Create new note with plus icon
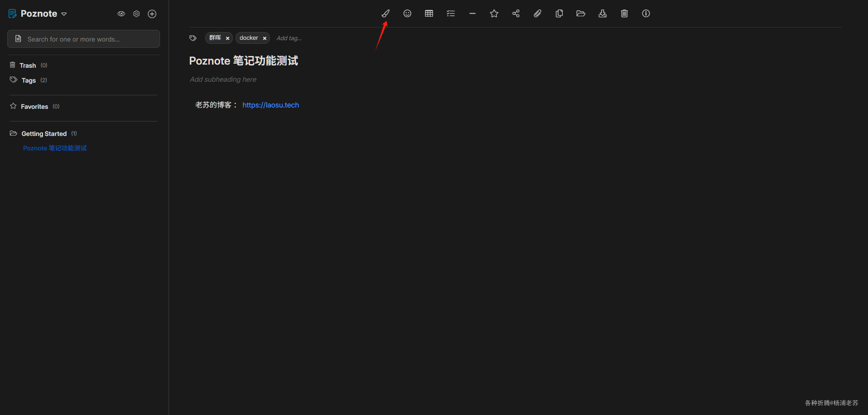The image size is (868, 415). click(152, 14)
